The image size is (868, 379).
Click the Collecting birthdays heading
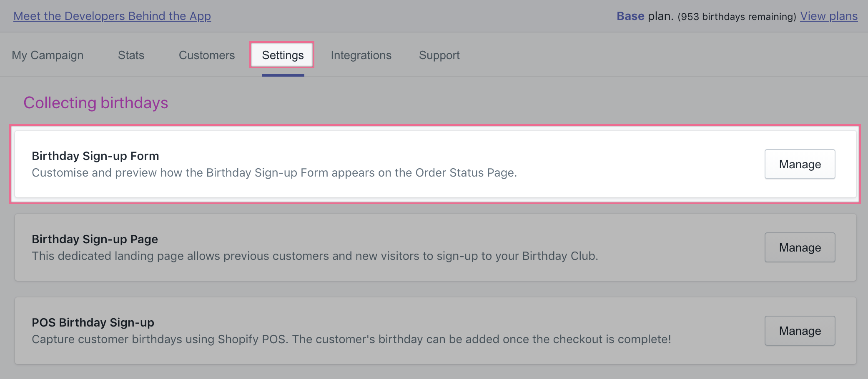pyautogui.click(x=96, y=103)
